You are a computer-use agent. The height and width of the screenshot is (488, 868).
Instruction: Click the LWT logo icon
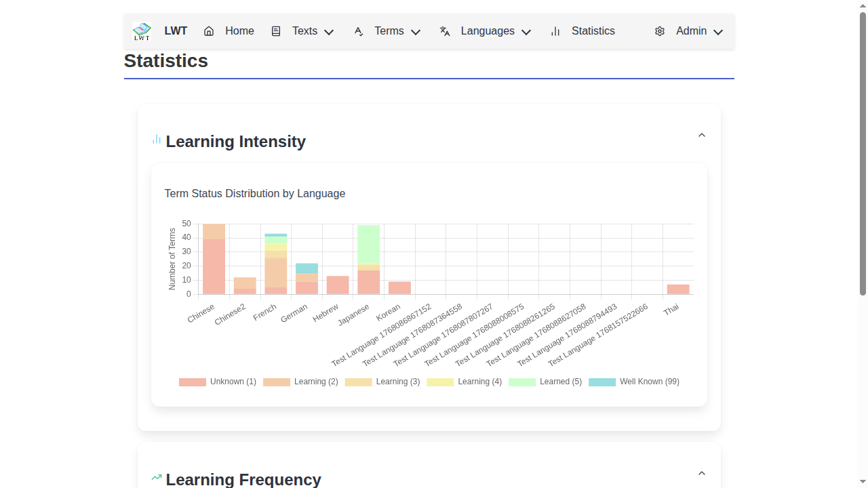point(142,31)
